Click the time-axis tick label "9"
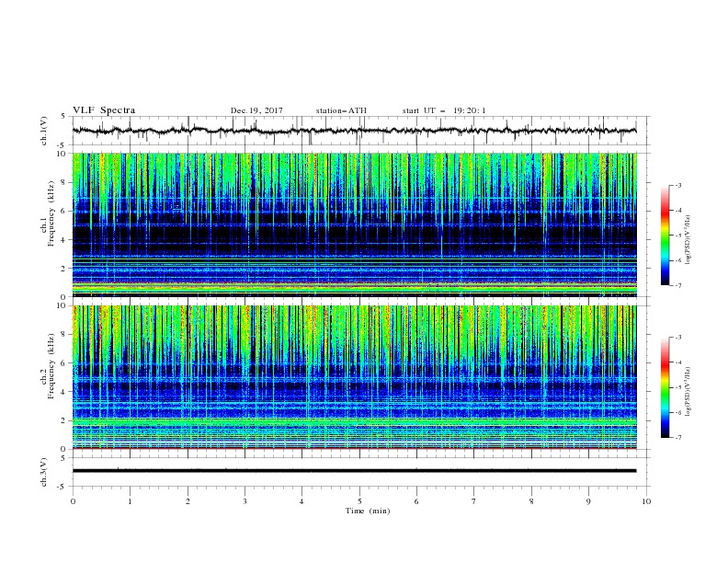The height and width of the screenshot is (563, 728). click(588, 501)
